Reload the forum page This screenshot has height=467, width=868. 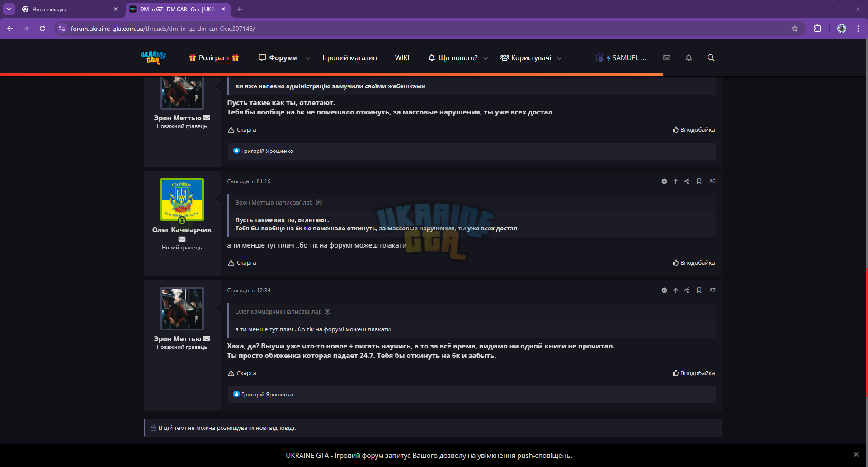click(42, 29)
